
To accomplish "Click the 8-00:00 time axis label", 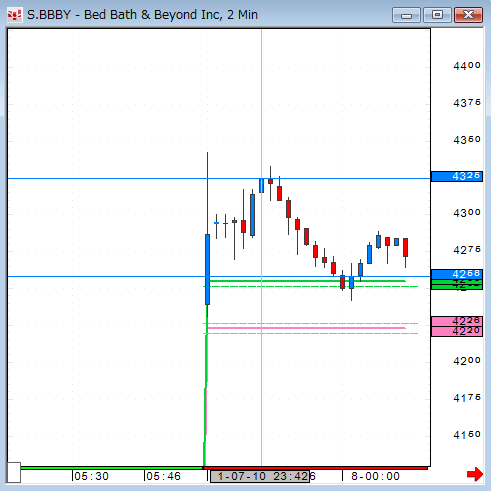I will [375, 476].
